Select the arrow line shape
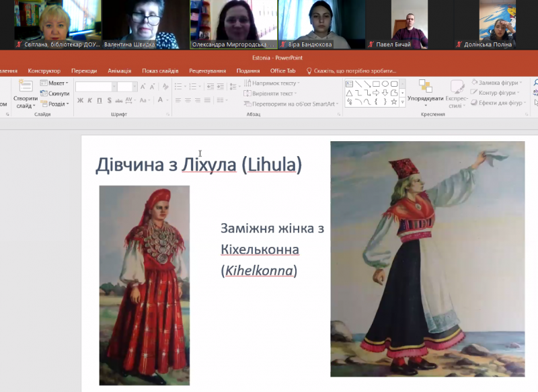This screenshot has height=392, width=538. point(367,83)
